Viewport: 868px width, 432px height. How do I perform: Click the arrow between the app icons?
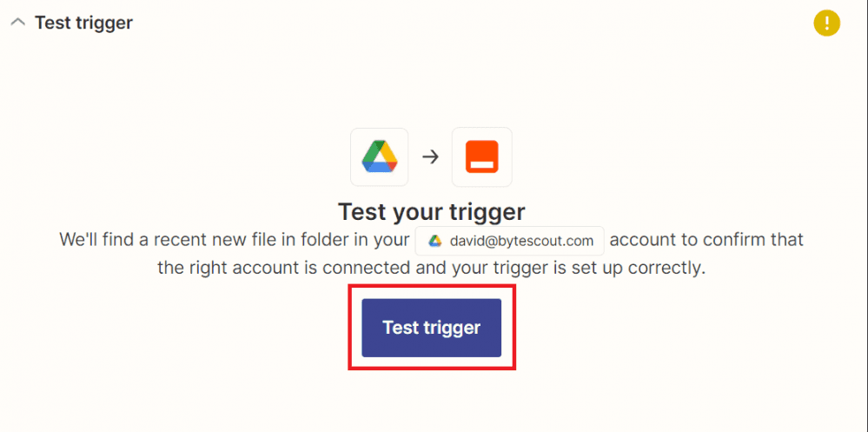(x=430, y=157)
